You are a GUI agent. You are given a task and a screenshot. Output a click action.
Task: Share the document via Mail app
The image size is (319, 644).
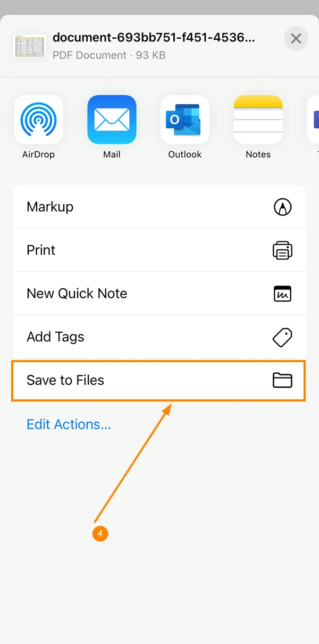click(112, 120)
